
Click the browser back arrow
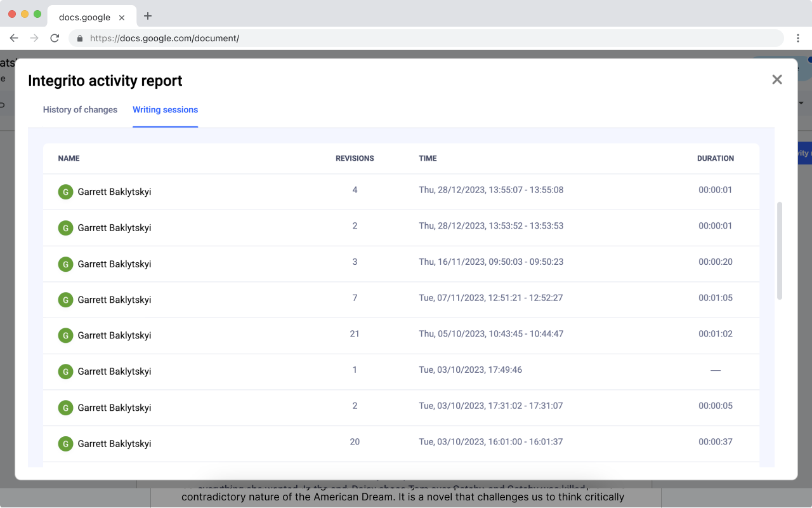[14, 38]
